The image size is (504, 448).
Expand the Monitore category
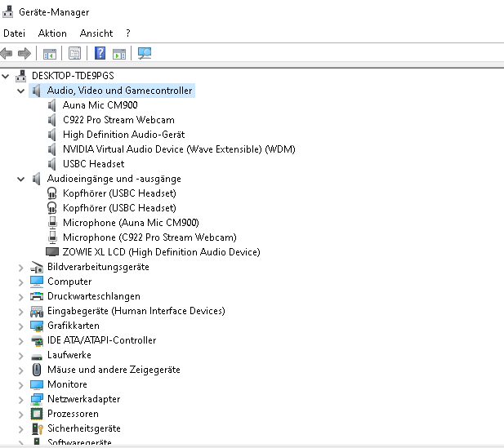21,385
